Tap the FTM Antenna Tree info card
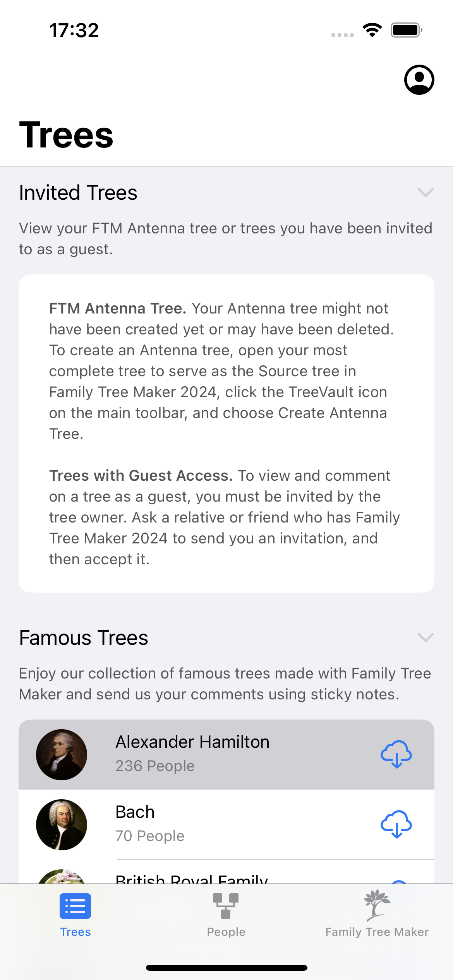453x980 pixels. pyautogui.click(x=226, y=433)
